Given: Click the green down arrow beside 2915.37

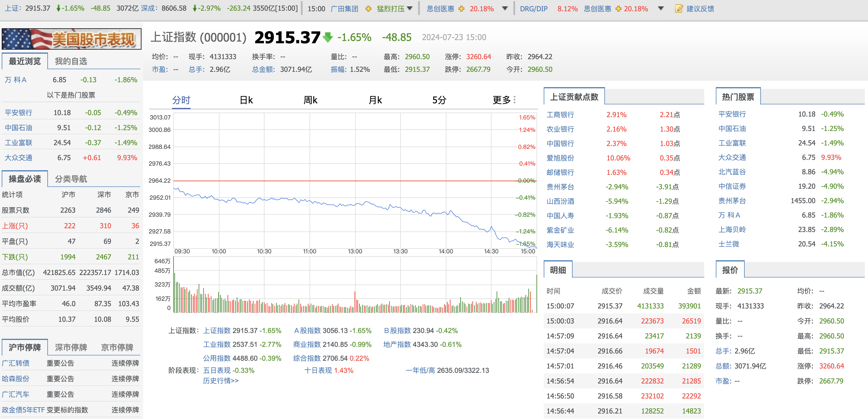Looking at the screenshot, I should [x=327, y=37].
